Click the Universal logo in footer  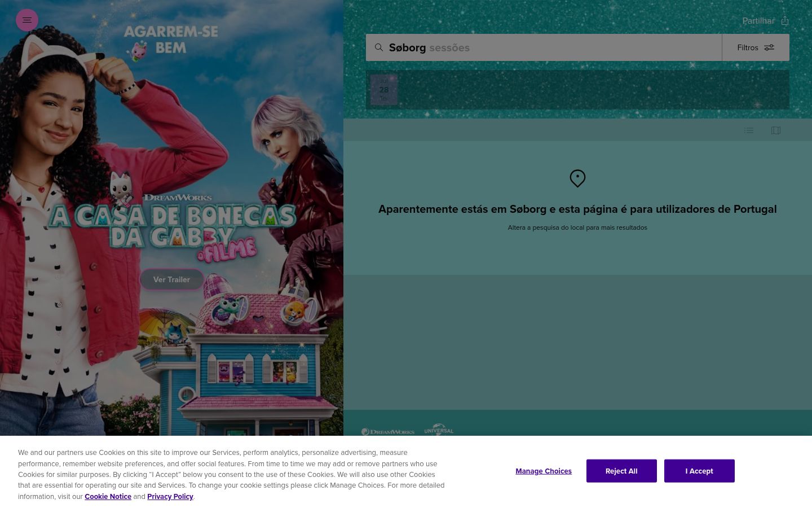coord(439,430)
